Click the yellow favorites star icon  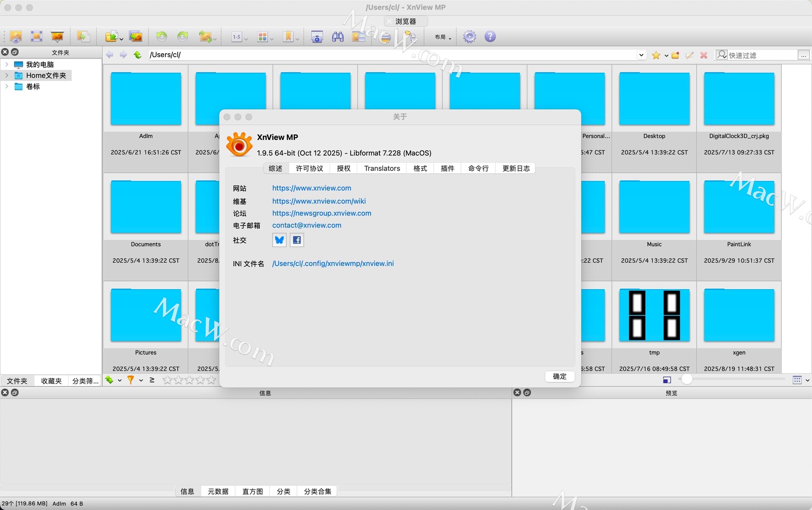(656, 55)
